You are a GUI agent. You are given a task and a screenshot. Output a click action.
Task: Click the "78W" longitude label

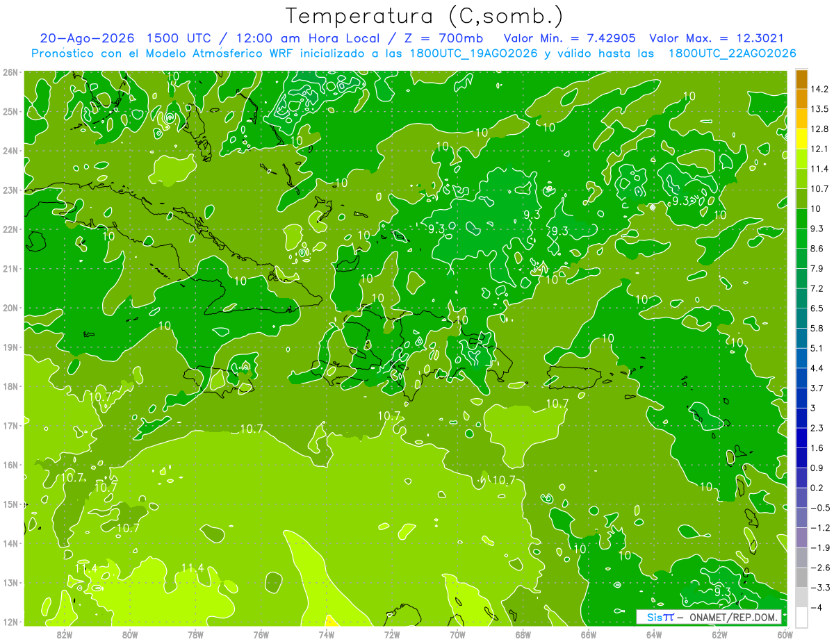195,634
